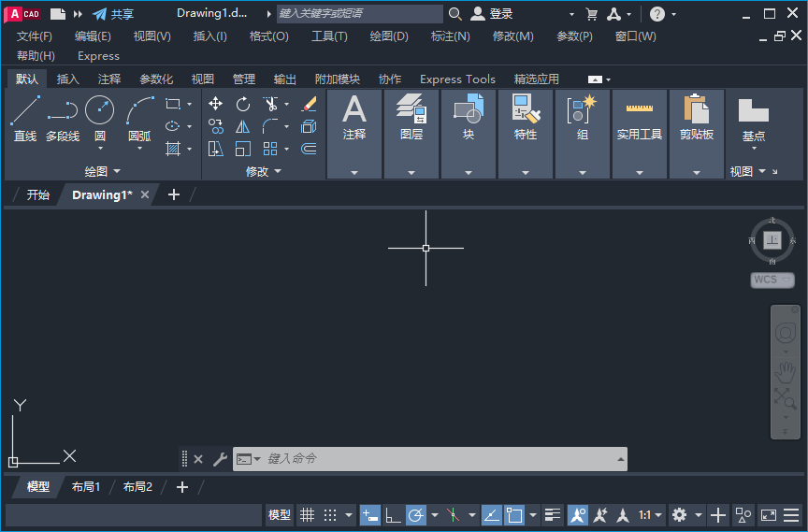Image resolution: width=808 pixels, height=532 pixels.
Task: Click the WCS coordinate system button
Action: (x=772, y=280)
